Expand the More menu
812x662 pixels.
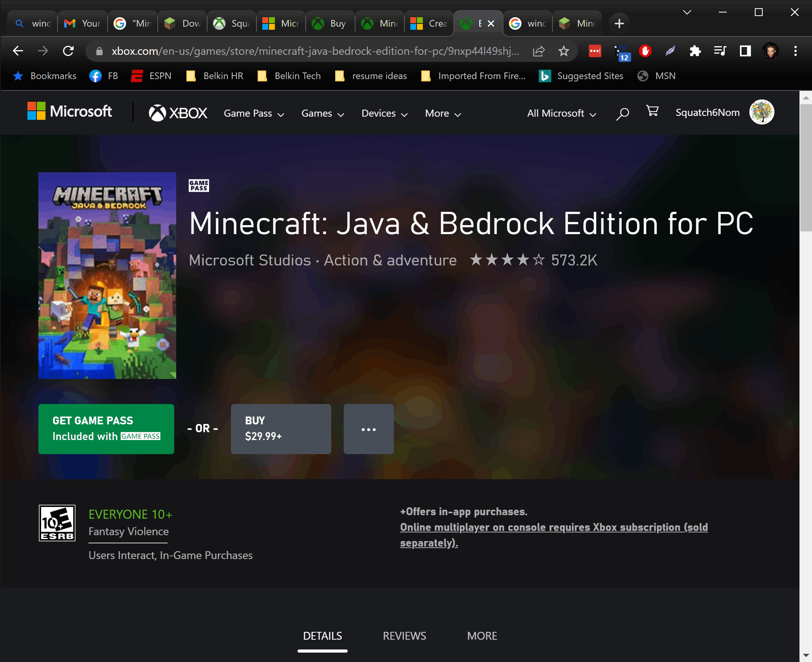(x=443, y=114)
